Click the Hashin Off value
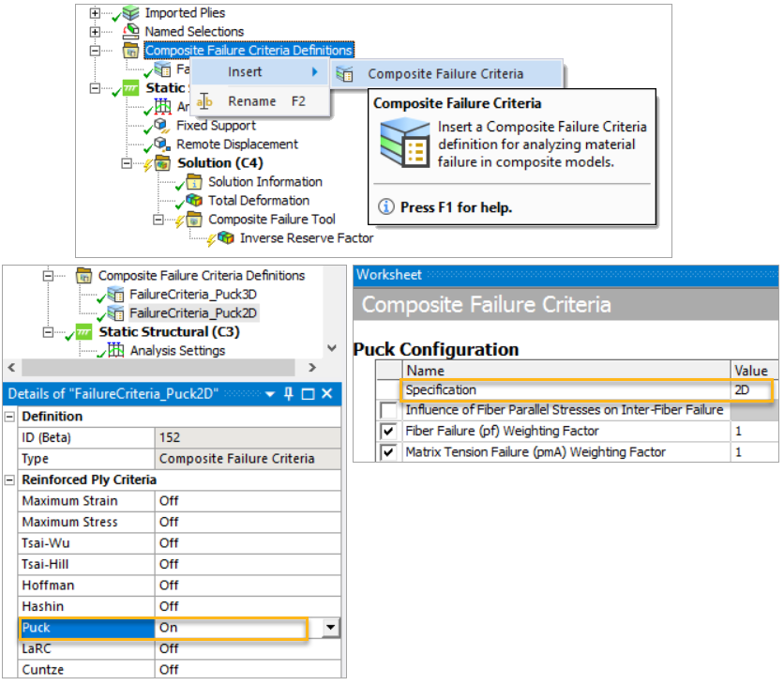 pos(248,606)
